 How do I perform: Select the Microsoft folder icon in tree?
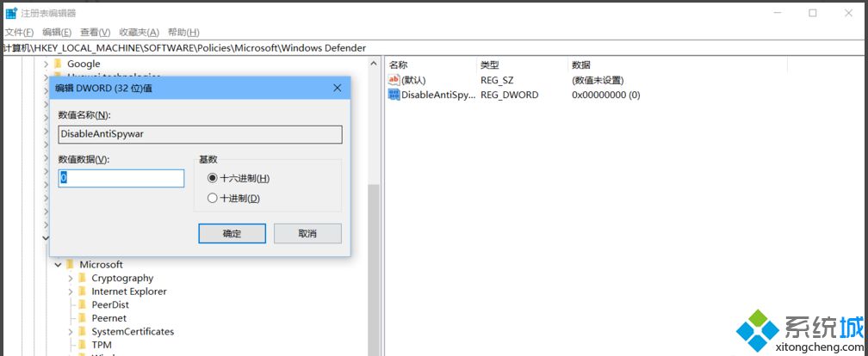click(70, 265)
